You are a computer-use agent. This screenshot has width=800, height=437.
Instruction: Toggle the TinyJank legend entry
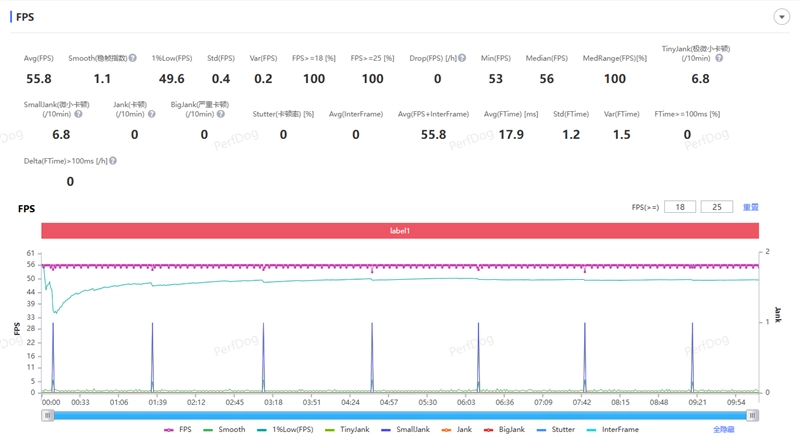347,429
